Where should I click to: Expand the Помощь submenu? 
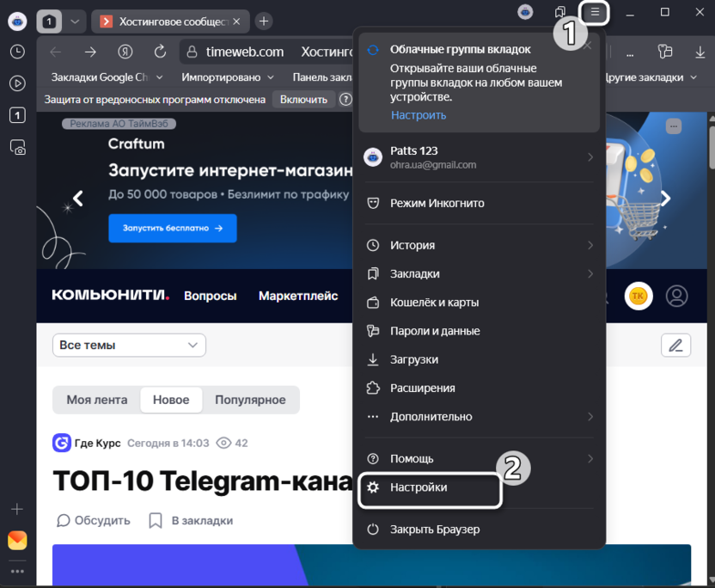pyautogui.click(x=479, y=459)
